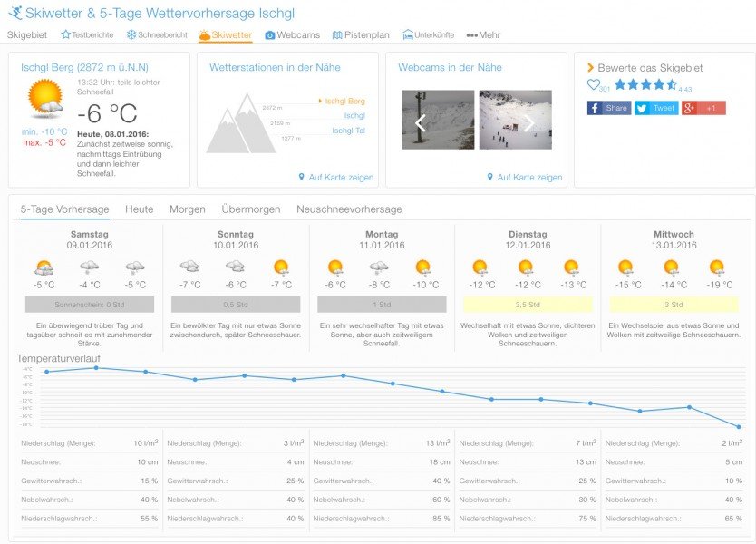
Task: Expand the Mehr menu
Action: pyautogui.click(x=483, y=34)
